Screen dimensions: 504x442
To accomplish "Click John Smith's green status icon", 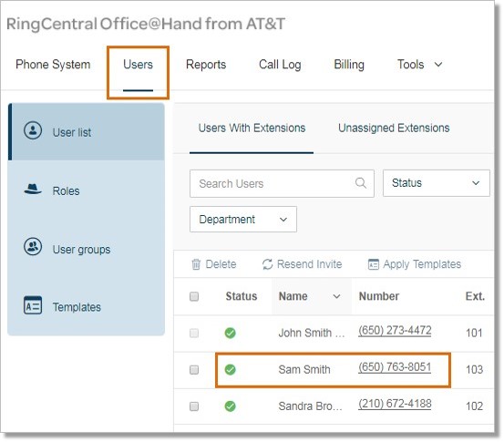I will tap(231, 333).
